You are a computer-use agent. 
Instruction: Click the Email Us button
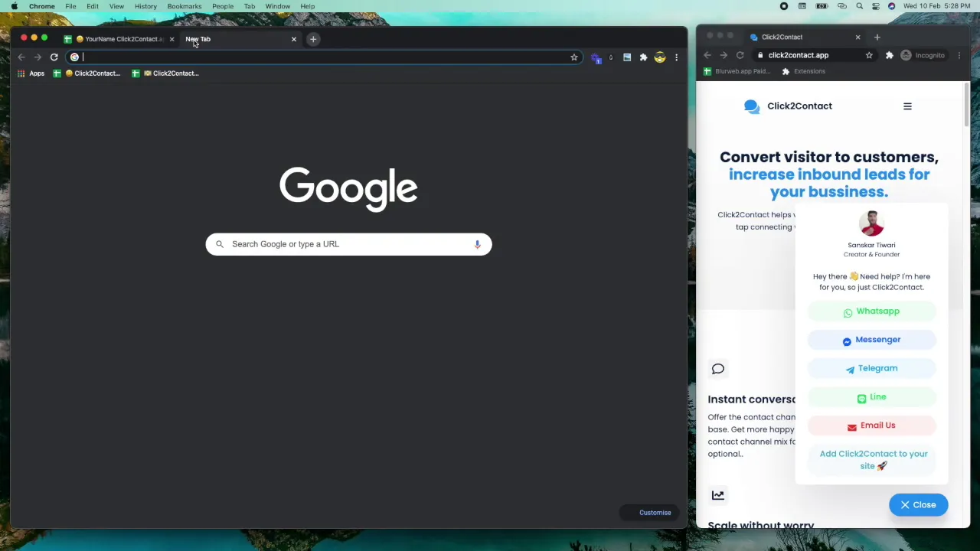coord(871,425)
